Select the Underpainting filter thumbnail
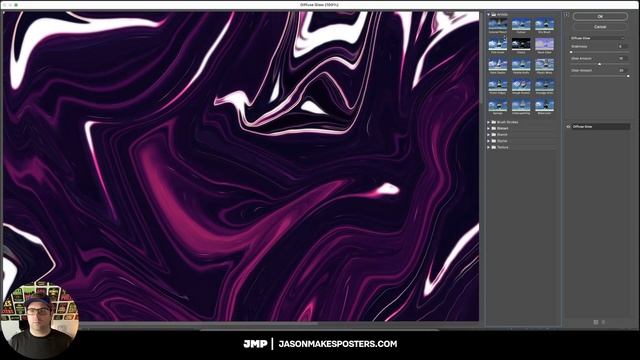This screenshot has height=360, width=640. click(x=521, y=106)
